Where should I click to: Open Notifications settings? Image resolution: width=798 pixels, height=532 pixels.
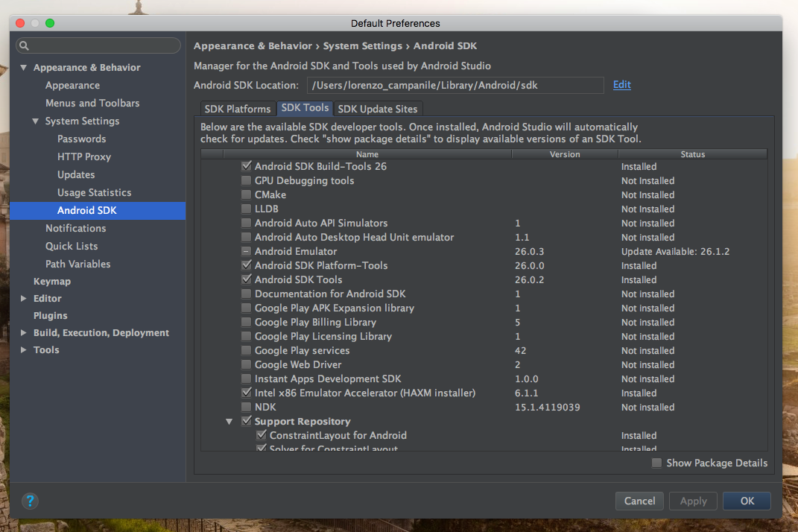coord(76,228)
